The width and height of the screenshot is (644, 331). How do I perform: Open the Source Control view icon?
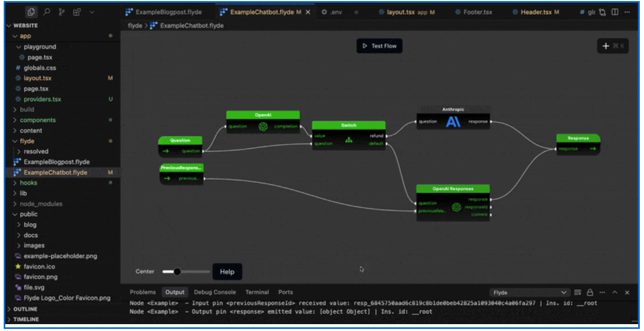(62, 12)
